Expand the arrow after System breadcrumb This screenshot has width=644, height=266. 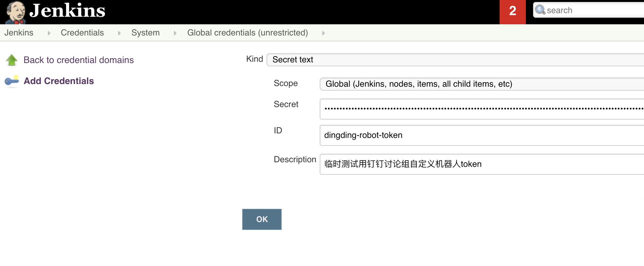[175, 33]
